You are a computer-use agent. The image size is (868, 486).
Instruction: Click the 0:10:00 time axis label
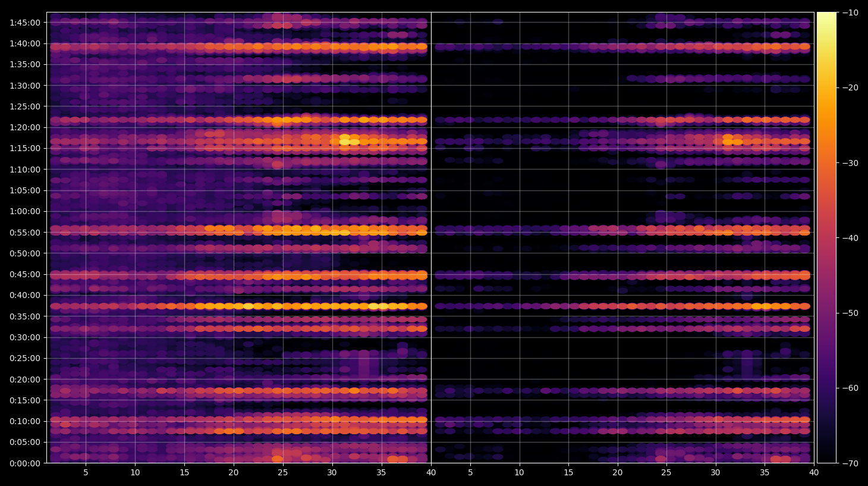tap(25, 421)
